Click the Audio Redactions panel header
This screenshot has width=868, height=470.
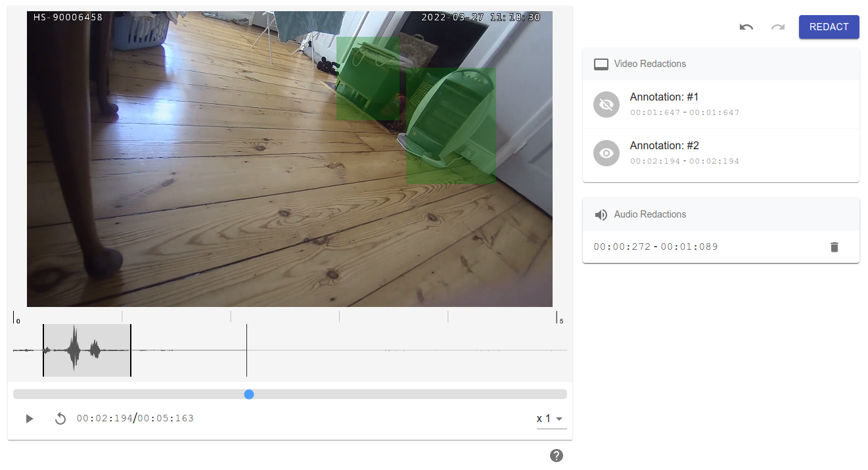[x=721, y=215]
